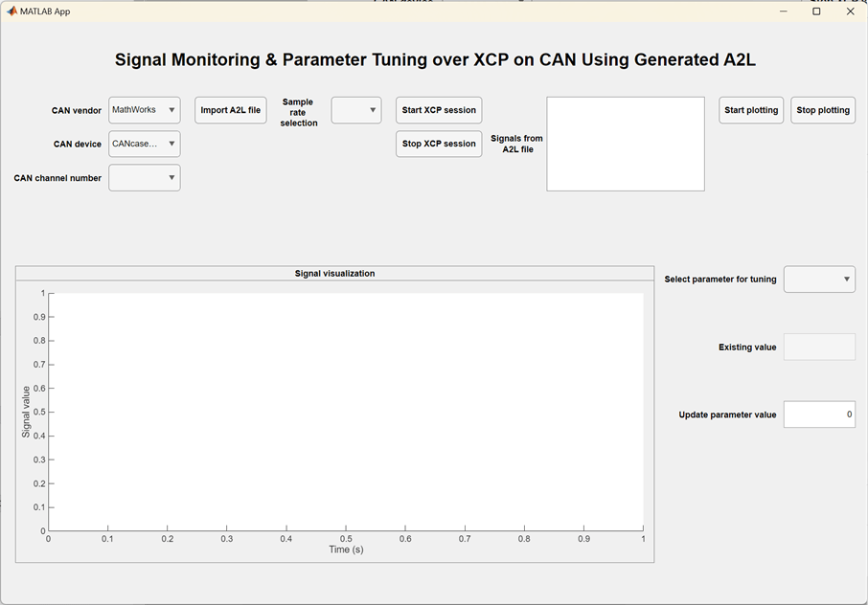Click the MATLAB logo icon in title bar

[x=11, y=11]
